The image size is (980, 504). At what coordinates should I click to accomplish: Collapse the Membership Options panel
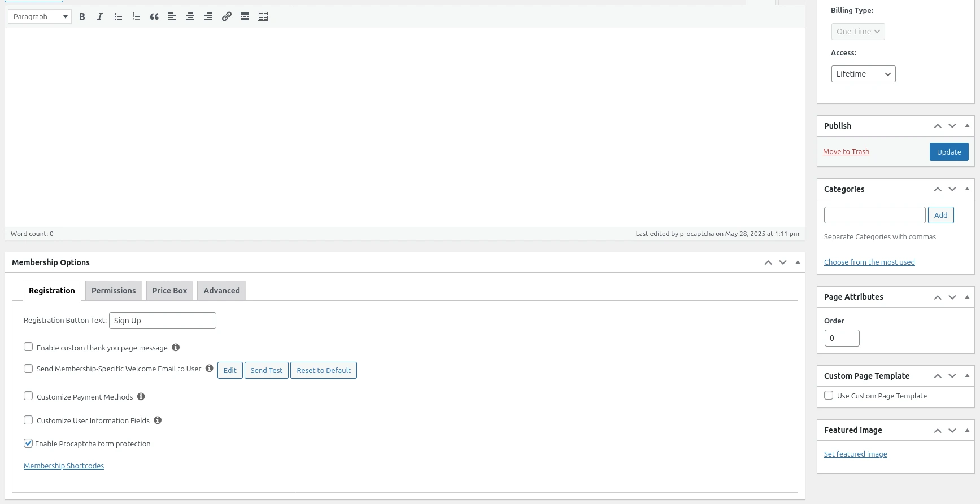click(798, 262)
